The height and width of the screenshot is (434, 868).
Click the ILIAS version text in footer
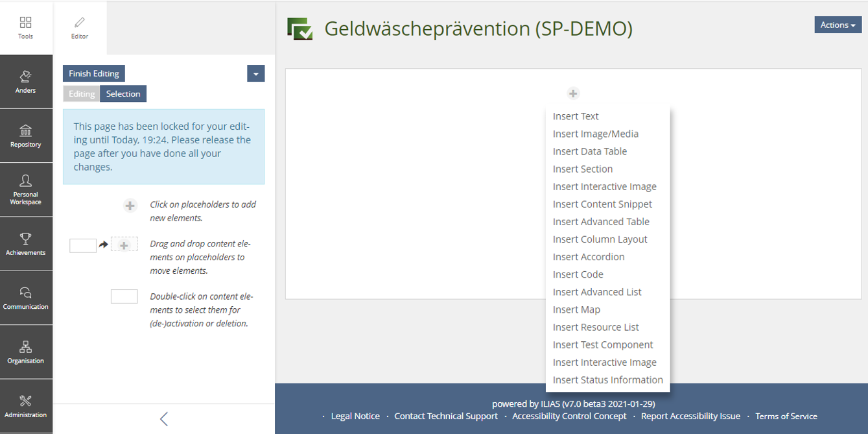point(574,404)
